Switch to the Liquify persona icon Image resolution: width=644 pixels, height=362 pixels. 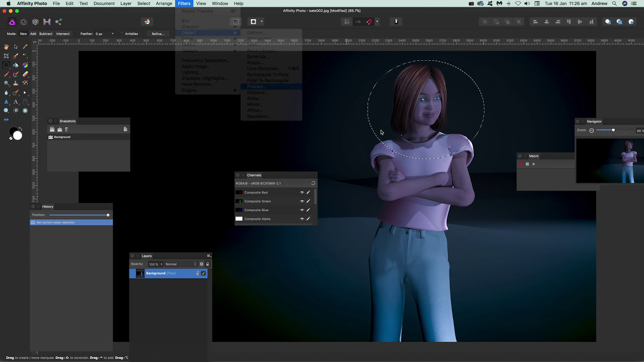[x=24, y=22]
